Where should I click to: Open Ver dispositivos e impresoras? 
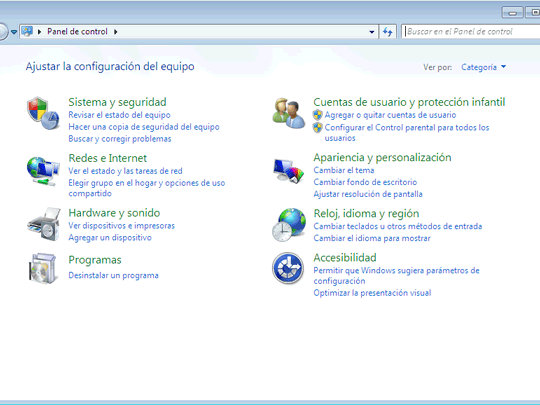[x=122, y=226]
